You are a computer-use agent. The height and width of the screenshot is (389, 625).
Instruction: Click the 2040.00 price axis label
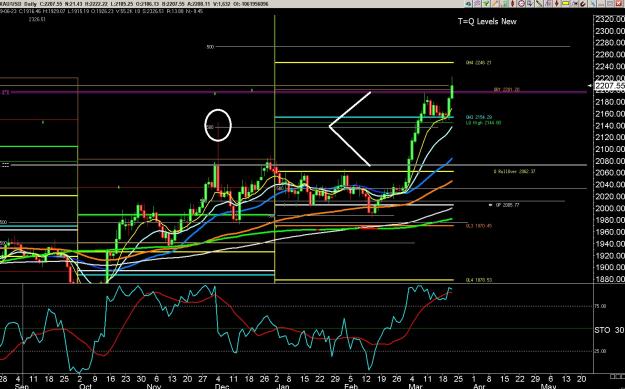[x=610, y=185]
